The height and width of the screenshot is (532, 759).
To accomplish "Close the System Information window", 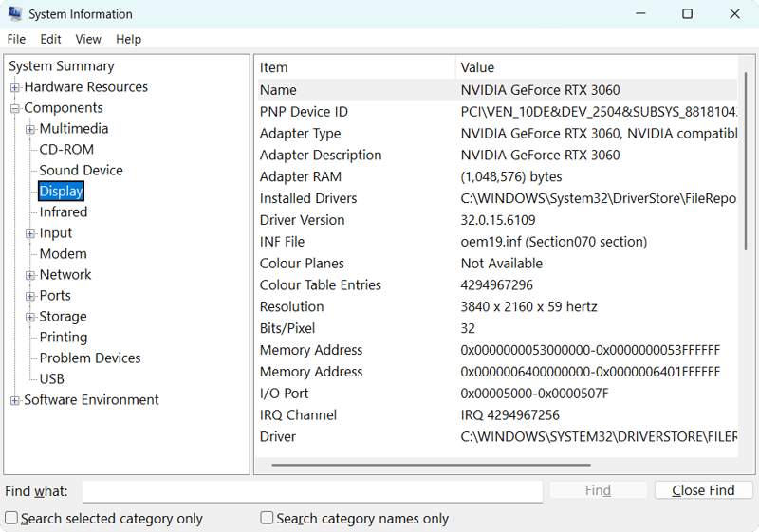I will 734,14.
